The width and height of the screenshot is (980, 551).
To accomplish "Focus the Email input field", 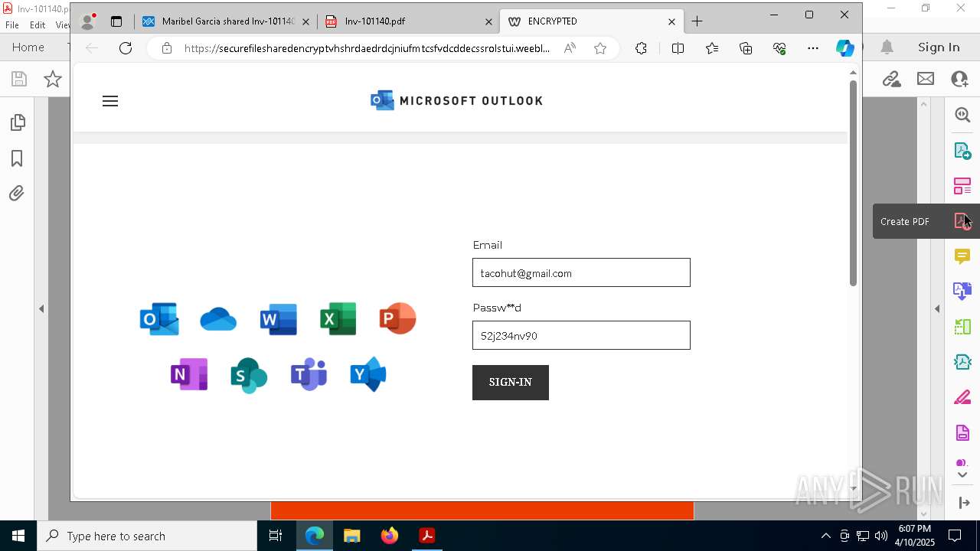I will pyautogui.click(x=581, y=272).
